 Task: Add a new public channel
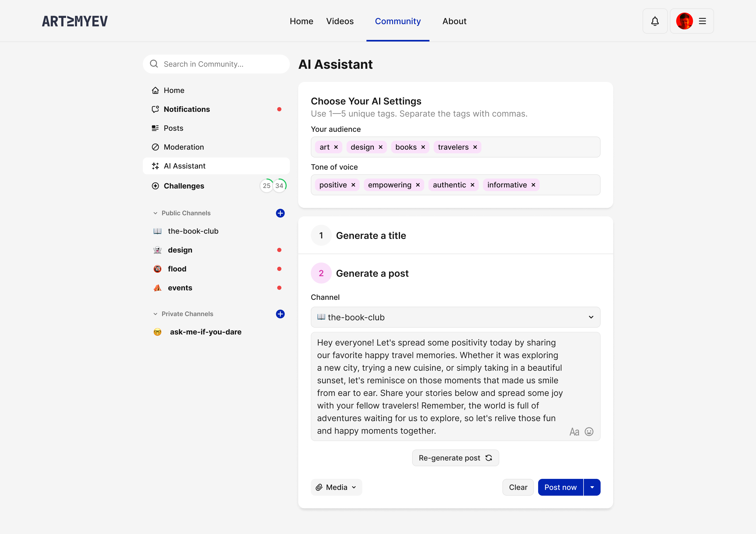[x=280, y=213]
